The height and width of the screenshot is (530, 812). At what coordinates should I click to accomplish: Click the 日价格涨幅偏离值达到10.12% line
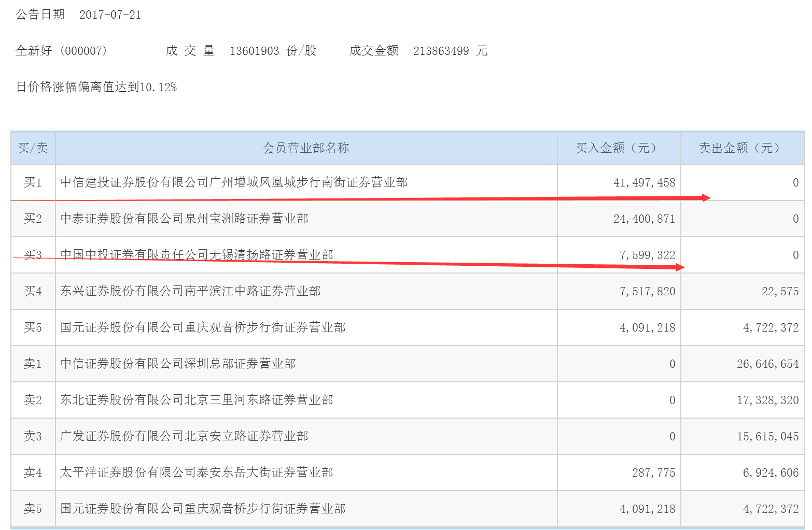[x=96, y=87]
